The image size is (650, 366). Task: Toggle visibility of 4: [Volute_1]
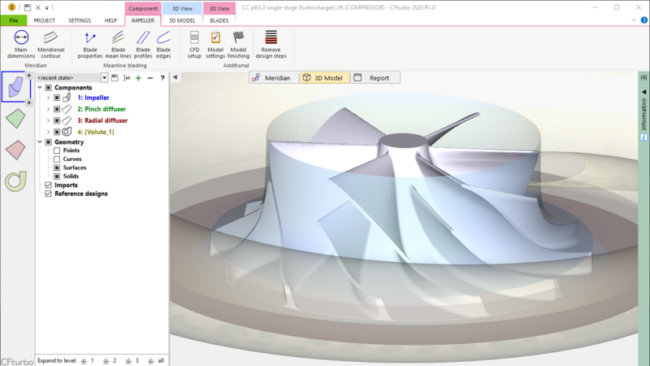[57, 132]
